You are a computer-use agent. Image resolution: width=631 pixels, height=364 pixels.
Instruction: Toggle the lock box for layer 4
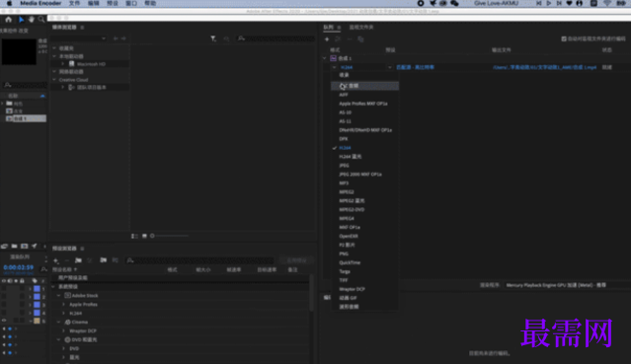[22, 313]
